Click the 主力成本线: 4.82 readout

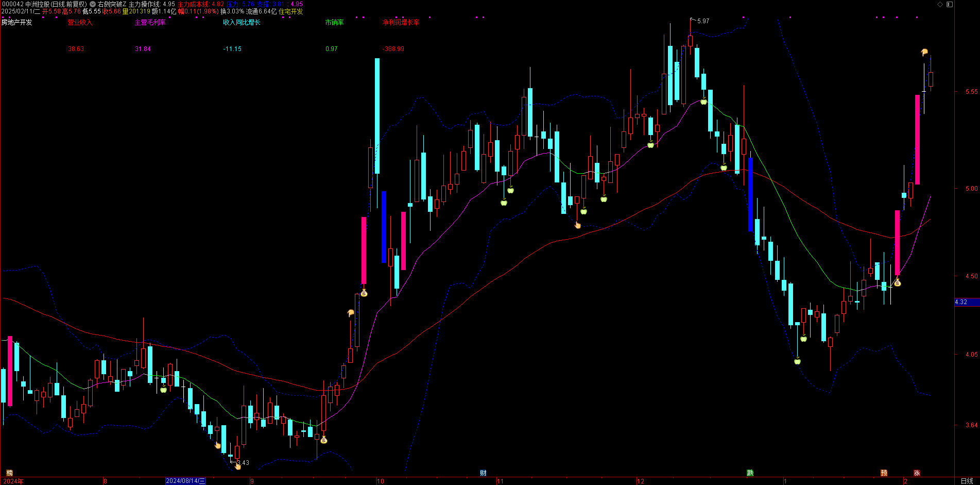pos(201,4)
